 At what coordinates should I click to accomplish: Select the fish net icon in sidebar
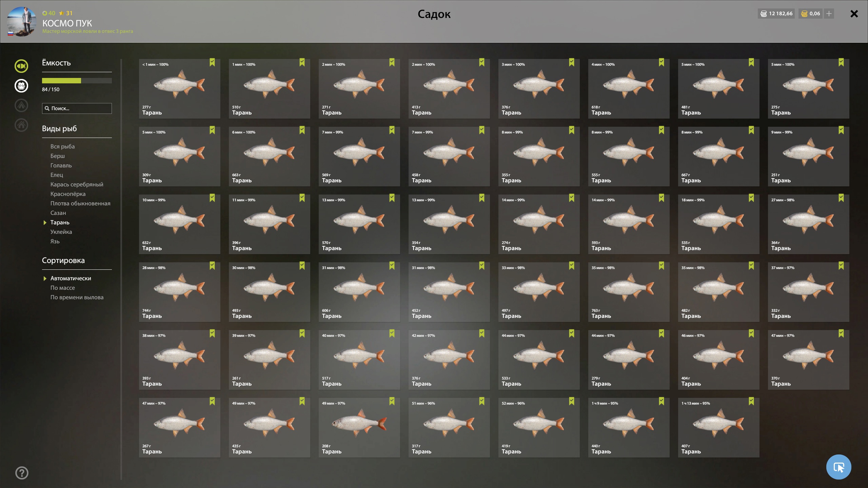21,66
